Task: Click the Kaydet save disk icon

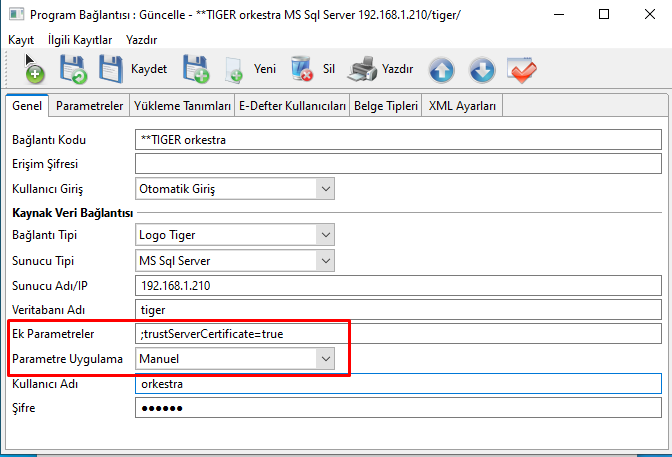Action: tap(111, 69)
